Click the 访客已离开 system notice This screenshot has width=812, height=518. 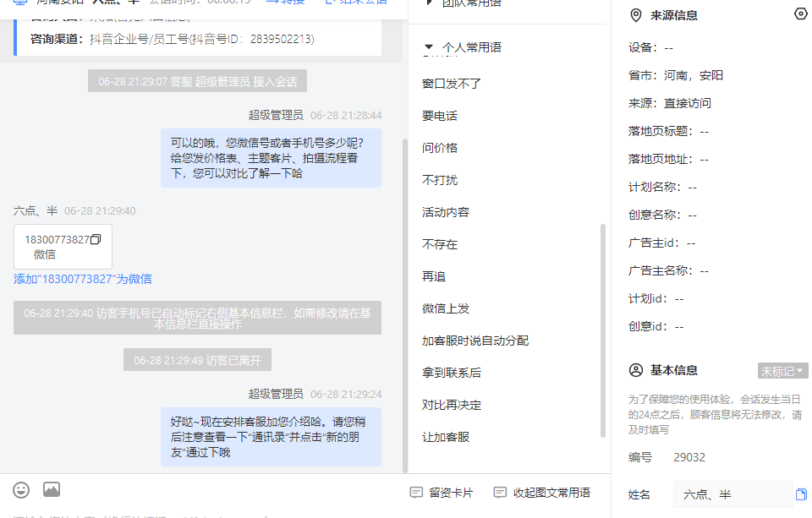[x=197, y=360]
